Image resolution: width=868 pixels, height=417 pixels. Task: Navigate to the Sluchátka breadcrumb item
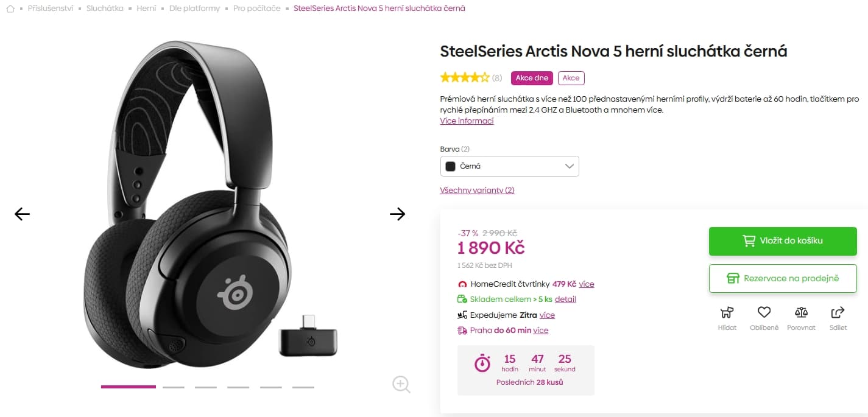[104, 9]
